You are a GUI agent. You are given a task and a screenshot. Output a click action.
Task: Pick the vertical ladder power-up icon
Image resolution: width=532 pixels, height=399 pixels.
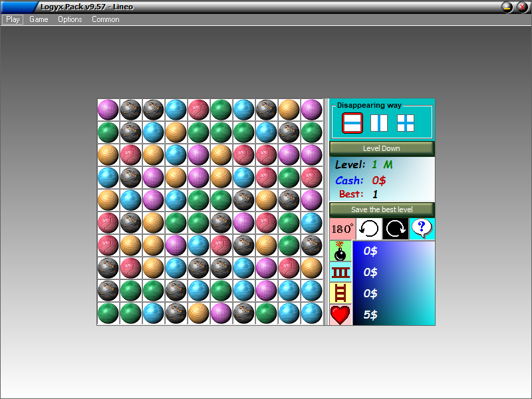click(x=340, y=293)
